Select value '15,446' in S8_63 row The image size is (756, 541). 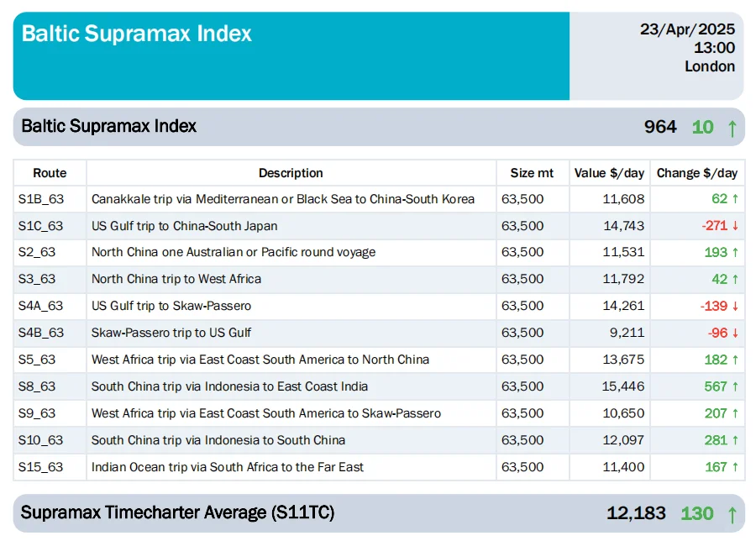coord(623,386)
